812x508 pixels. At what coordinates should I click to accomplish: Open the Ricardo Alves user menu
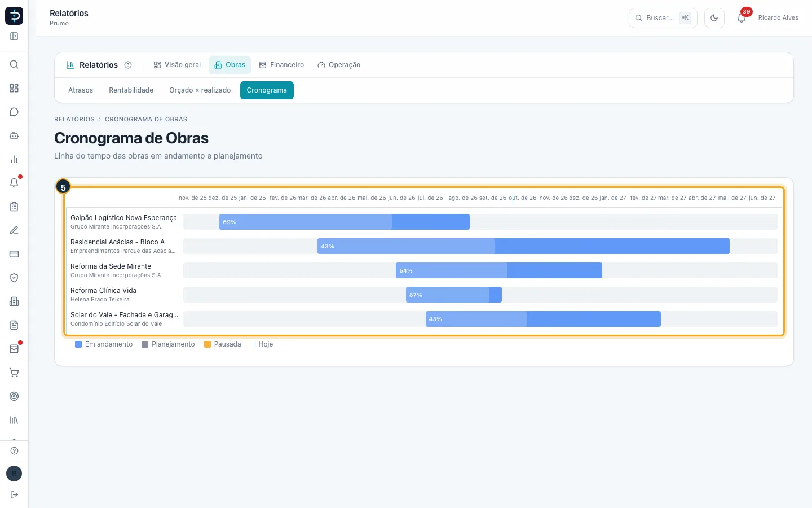tap(778, 18)
